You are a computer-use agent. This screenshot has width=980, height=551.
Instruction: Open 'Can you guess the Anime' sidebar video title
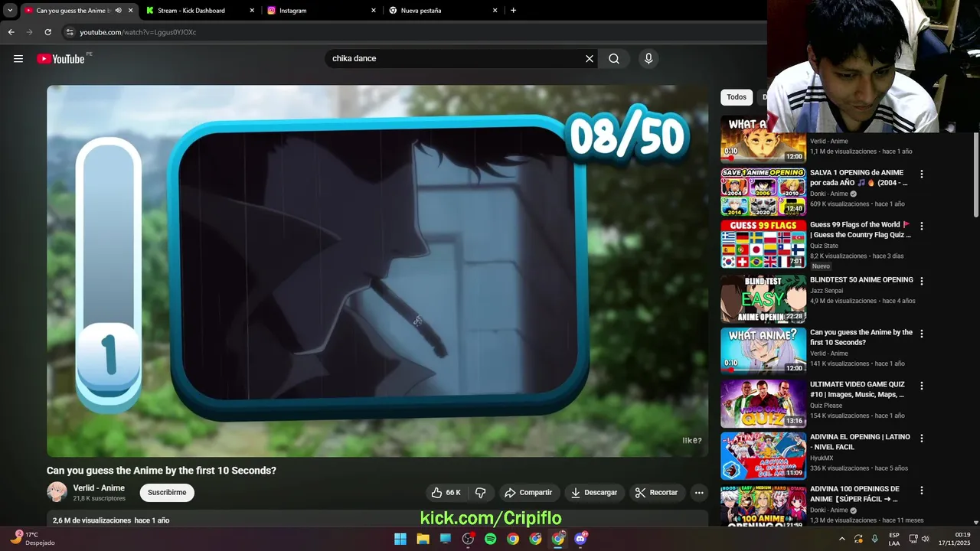click(x=861, y=337)
